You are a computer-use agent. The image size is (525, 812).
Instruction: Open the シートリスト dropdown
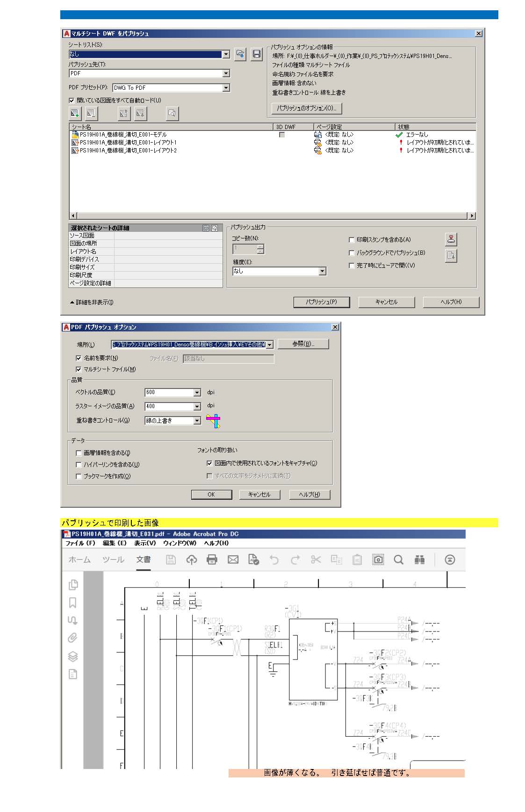(226, 54)
